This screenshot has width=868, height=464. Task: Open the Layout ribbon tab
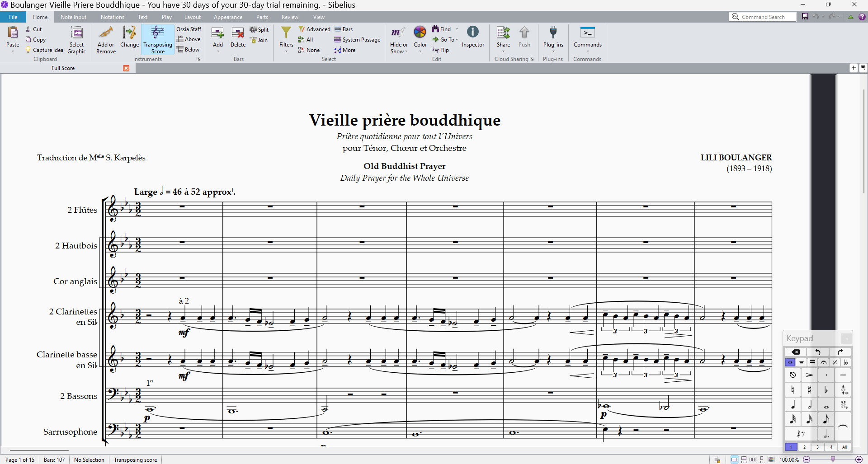click(x=192, y=17)
